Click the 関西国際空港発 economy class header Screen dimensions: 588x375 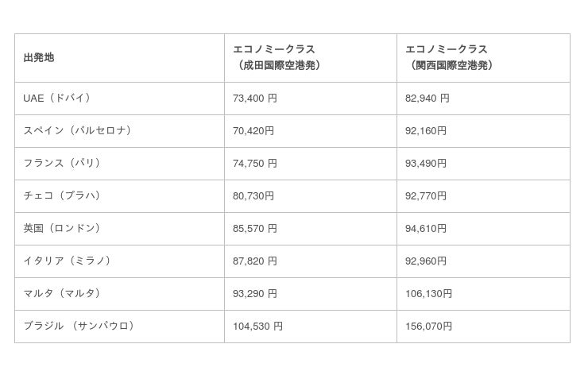click(x=451, y=58)
